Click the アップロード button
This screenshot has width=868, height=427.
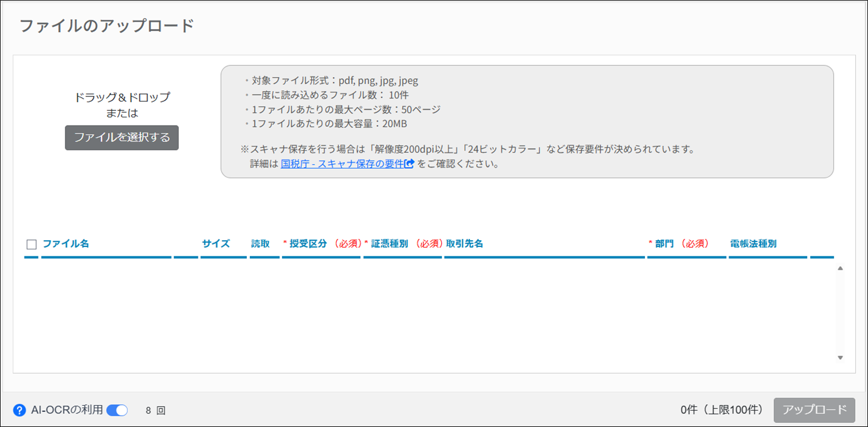point(814,410)
